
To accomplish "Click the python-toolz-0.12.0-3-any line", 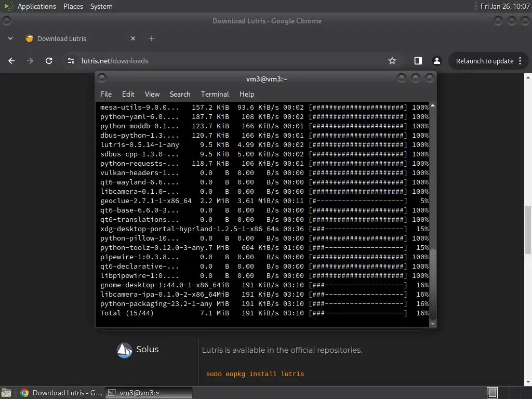I will [x=264, y=248].
